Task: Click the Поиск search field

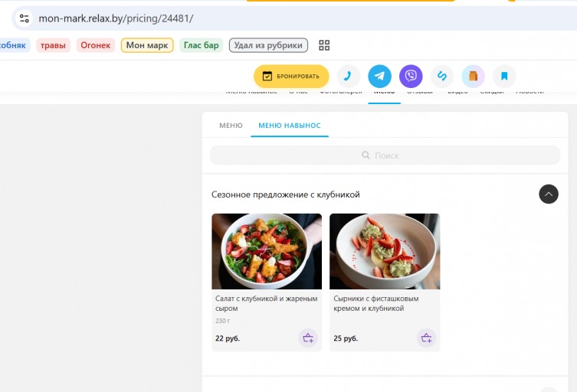Action: click(x=385, y=155)
